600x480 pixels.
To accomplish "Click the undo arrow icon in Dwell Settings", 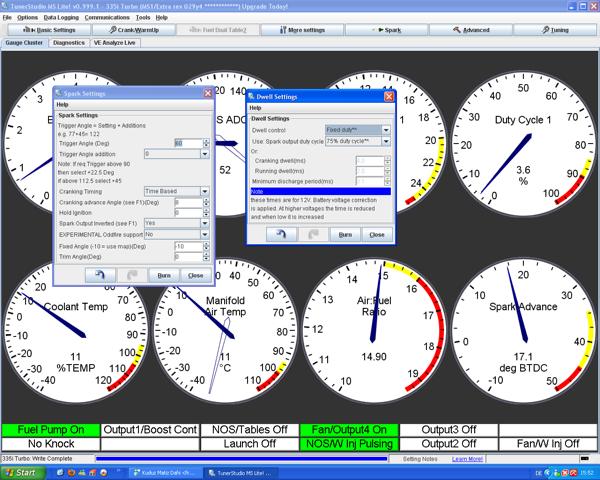I will pos(279,234).
